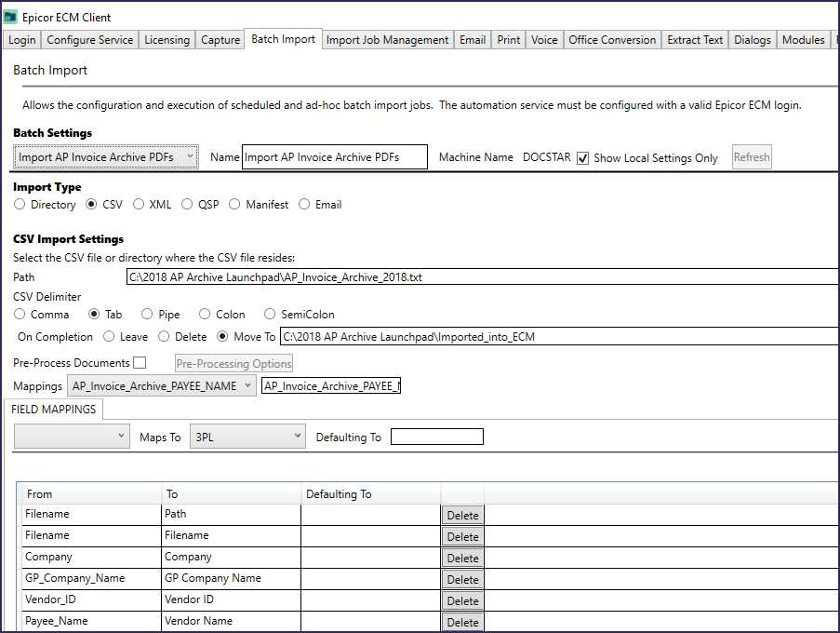Screen dimensions: 840x633
Task: Delete the Company mapping row
Action: (x=463, y=559)
